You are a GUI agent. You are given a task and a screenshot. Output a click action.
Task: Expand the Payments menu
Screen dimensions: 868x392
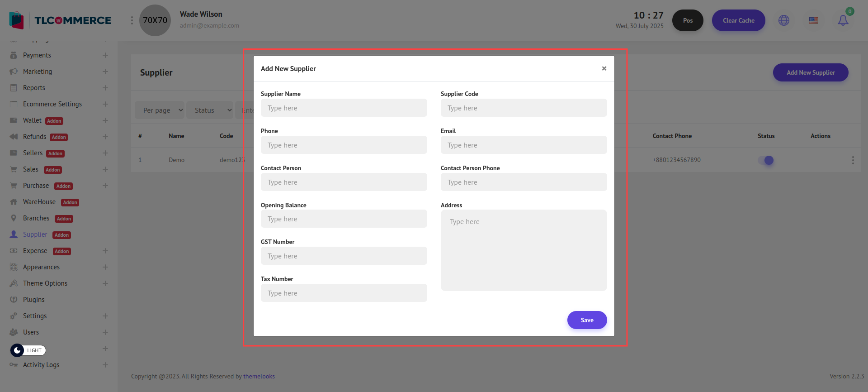click(105, 55)
